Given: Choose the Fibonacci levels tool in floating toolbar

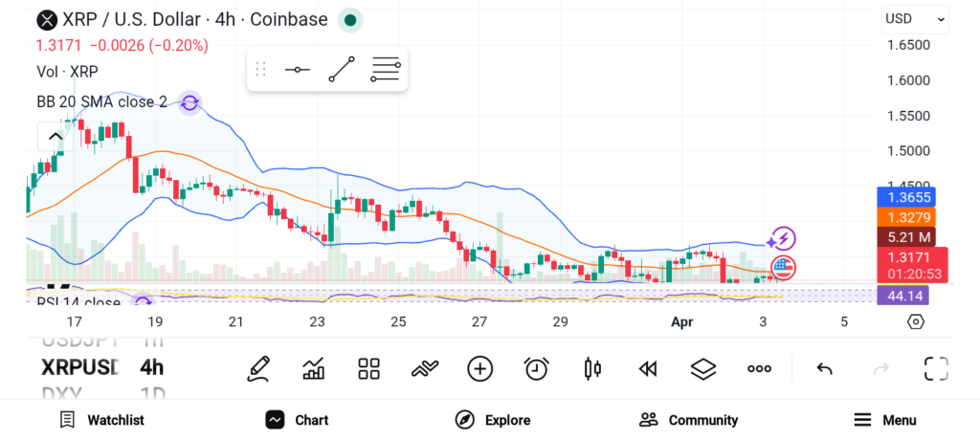Looking at the screenshot, I should 386,70.
